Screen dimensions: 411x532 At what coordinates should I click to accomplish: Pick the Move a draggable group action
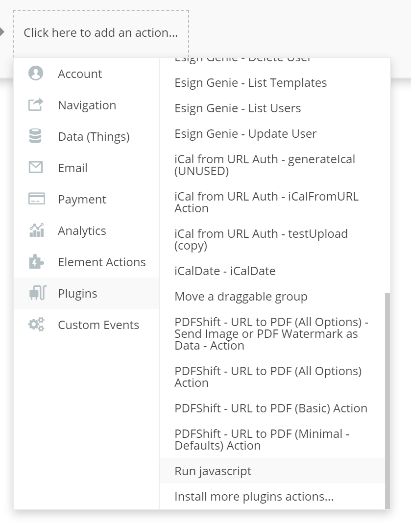click(x=241, y=296)
